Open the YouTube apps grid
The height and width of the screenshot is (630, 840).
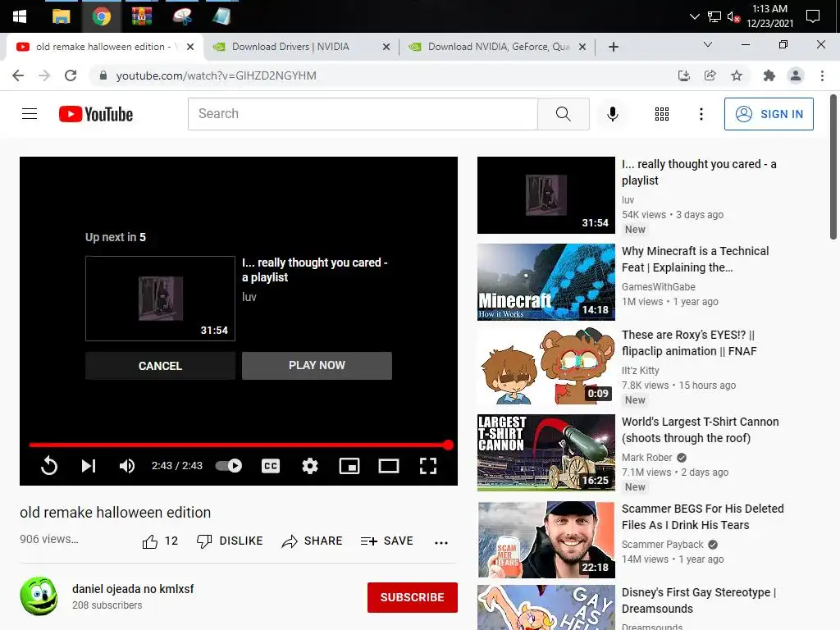tap(662, 113)
